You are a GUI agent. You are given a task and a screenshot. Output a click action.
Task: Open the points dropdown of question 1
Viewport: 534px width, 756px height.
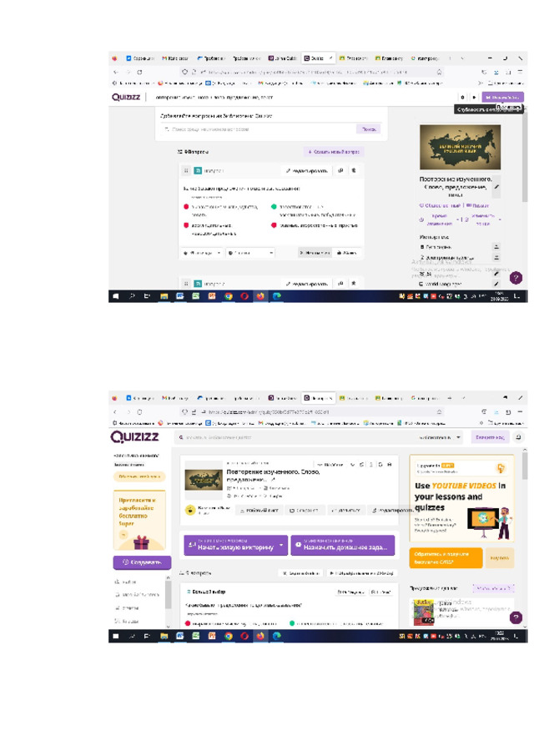(250, 253)
